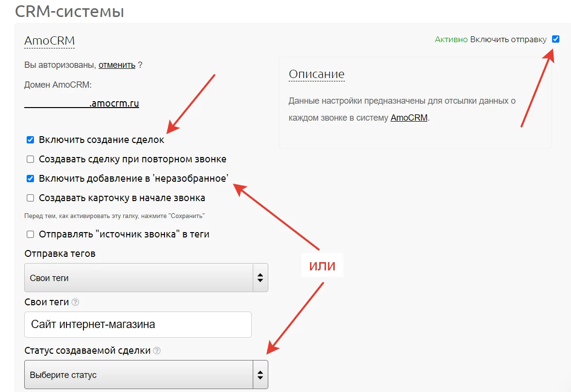Toggle 'Включить создание сделок' checkbox

coord(30,140)
